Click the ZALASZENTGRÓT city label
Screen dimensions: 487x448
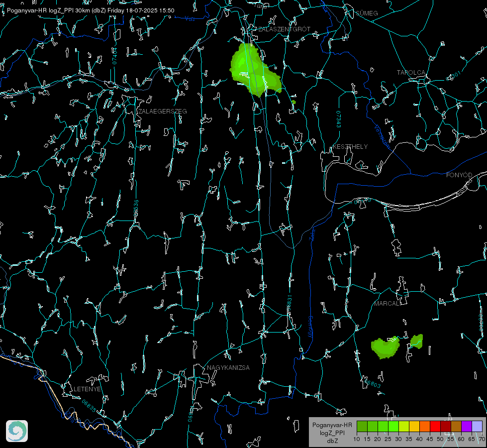(285, 29)
